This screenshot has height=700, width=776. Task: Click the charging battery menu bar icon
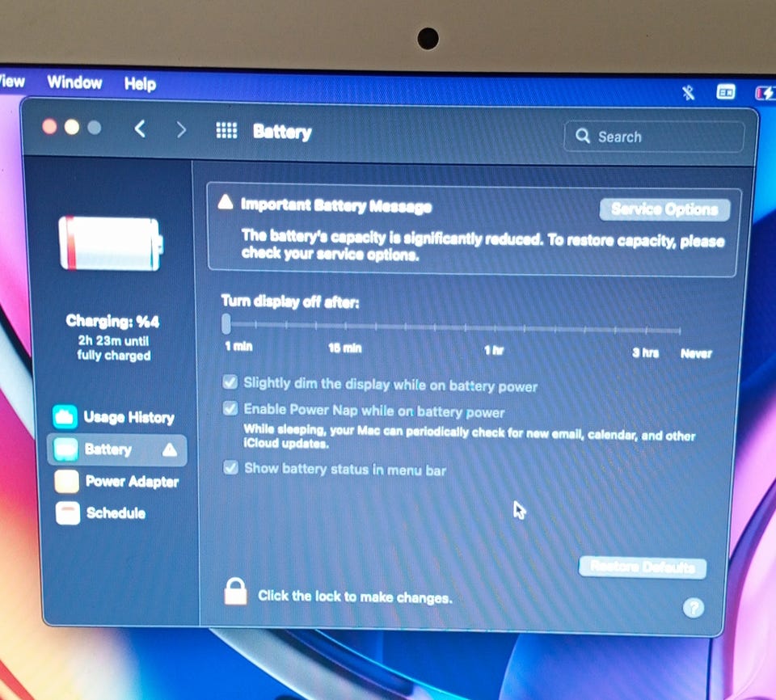(765, 93)
